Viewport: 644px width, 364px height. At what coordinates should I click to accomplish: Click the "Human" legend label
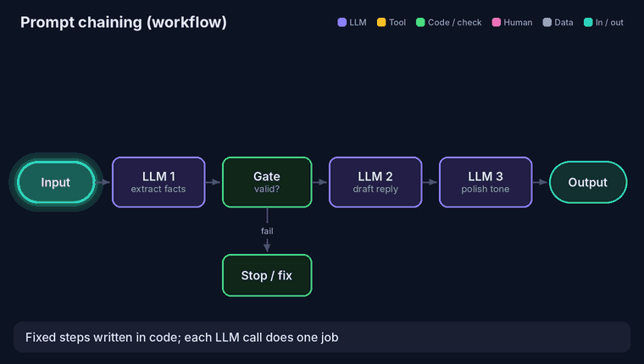click(x=518, y=22)
